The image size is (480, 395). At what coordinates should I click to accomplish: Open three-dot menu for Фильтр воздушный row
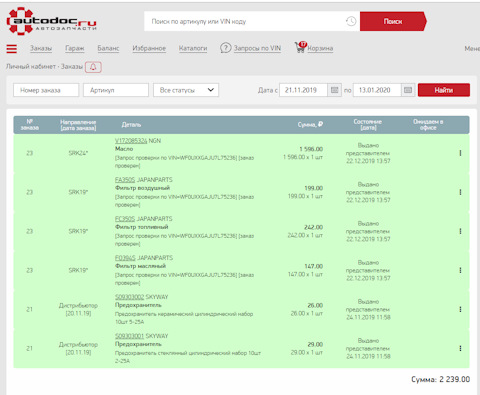pyautogui.click(x=460, y=192)
